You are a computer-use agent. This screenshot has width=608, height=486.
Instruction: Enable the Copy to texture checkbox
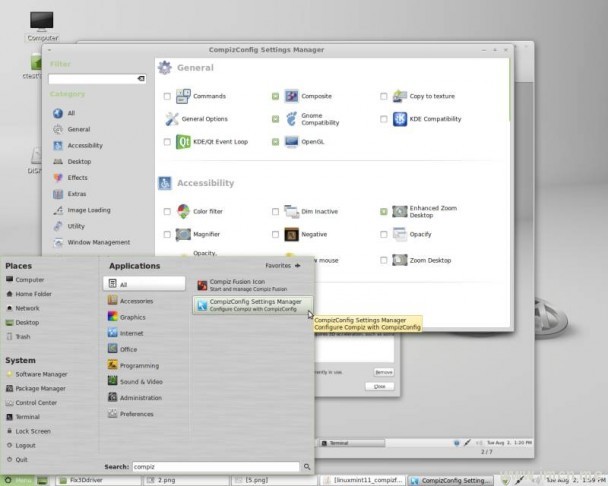(383, 96)
